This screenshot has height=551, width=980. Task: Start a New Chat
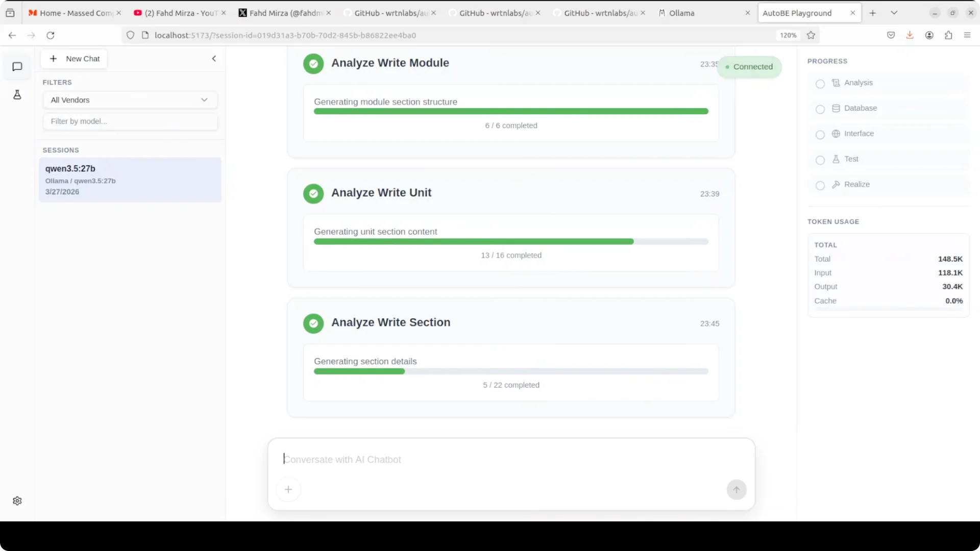(74, 59)
